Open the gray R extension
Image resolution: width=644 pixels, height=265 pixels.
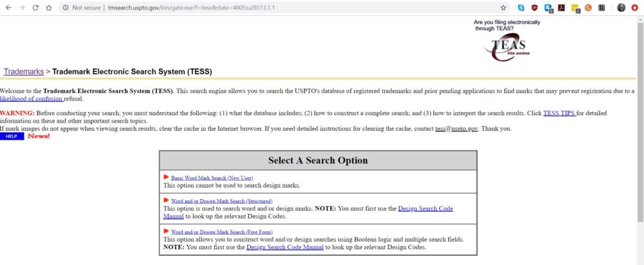[x=602, y=8]
